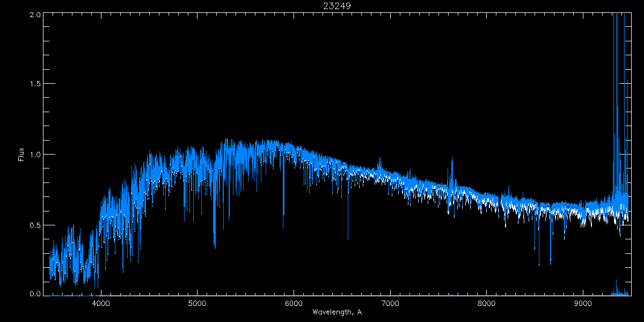Select the 1.5 flux tick label
This screenshot has width=644, height=322.
35,84
